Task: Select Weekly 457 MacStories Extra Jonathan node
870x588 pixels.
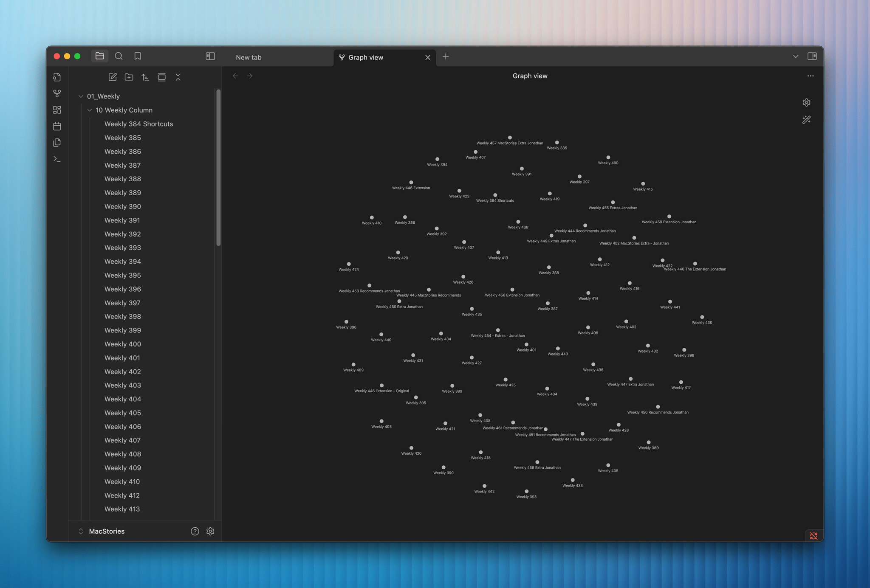Action: point(510,138)
